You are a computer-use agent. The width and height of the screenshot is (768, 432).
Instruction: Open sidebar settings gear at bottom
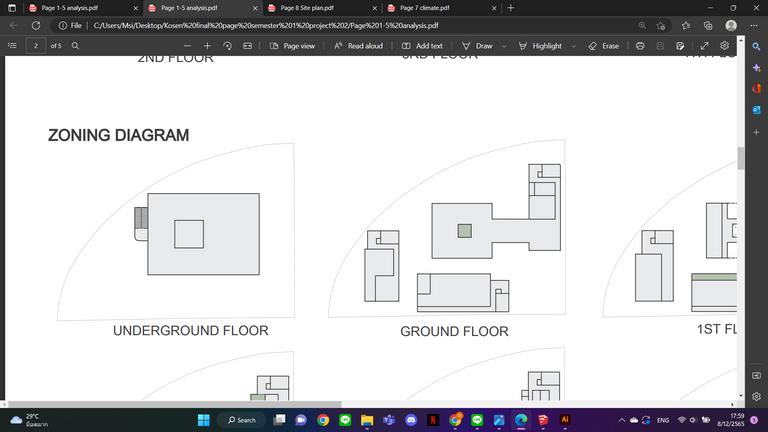(x=757, y=396)
